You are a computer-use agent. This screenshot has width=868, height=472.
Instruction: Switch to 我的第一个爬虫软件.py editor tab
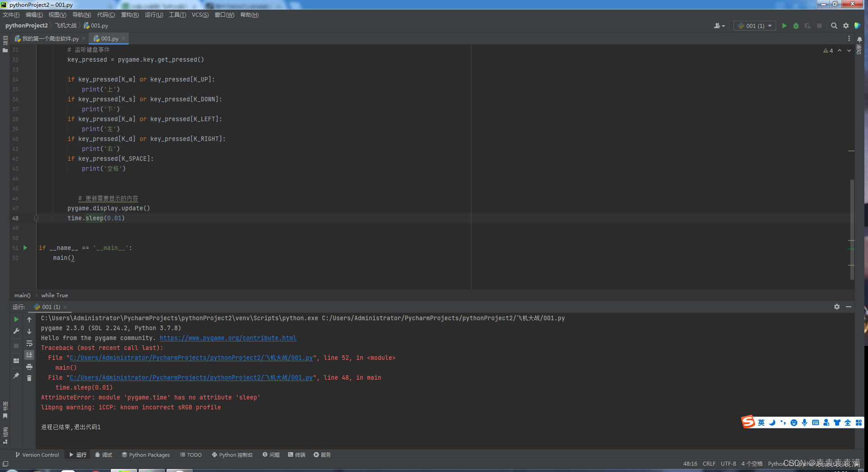50,39
